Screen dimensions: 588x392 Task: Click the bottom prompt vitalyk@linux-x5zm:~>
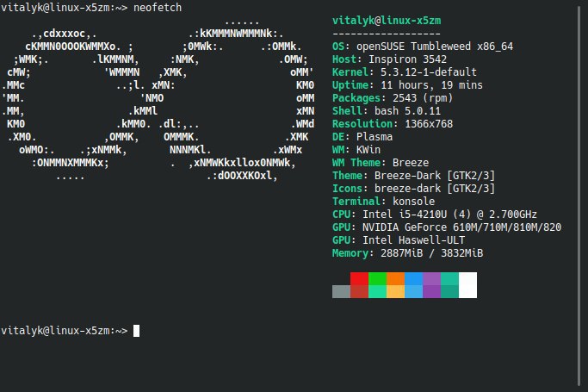[64, 331]
